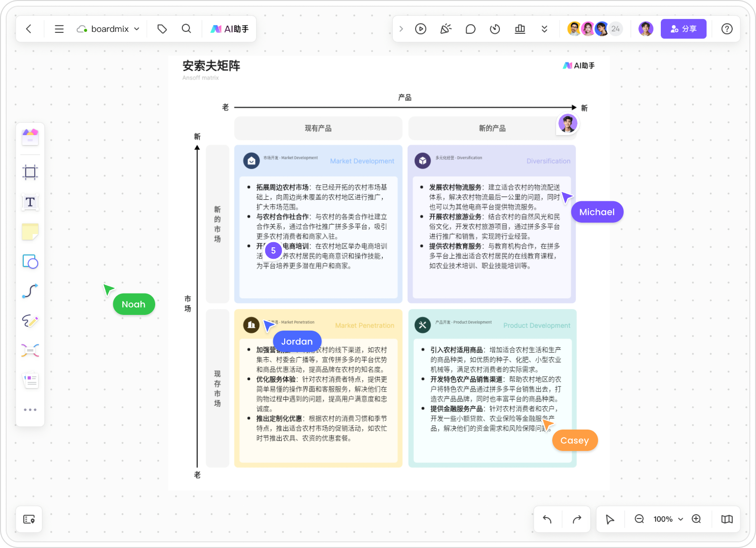Select the document card tool
This screenshot has width=756, height=548.
click(x=30, y=380)
